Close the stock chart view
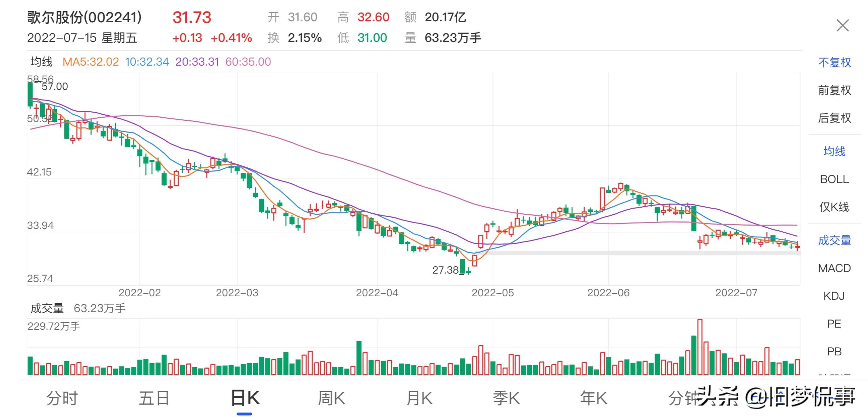This screenshot has height=420, width=868. [842, 26]
